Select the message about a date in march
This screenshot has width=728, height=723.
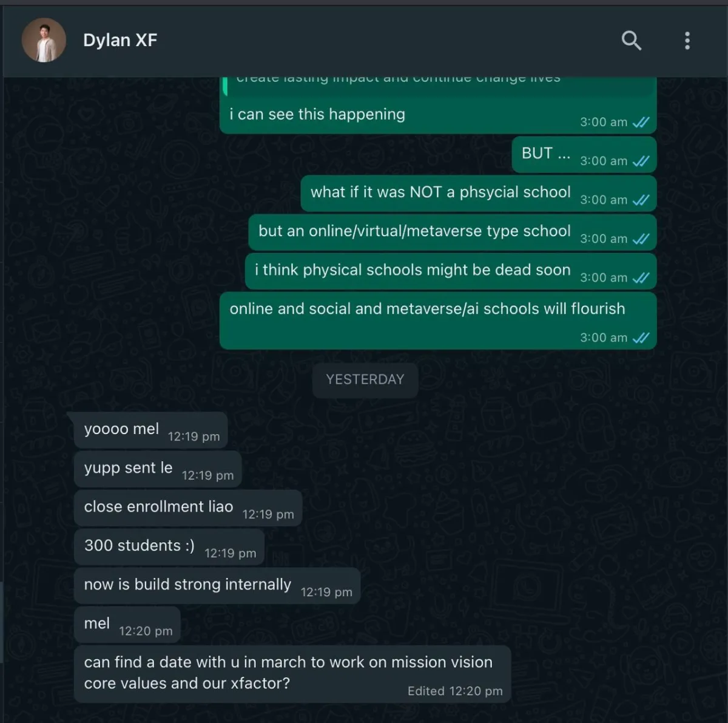click(x=292, y=674)
